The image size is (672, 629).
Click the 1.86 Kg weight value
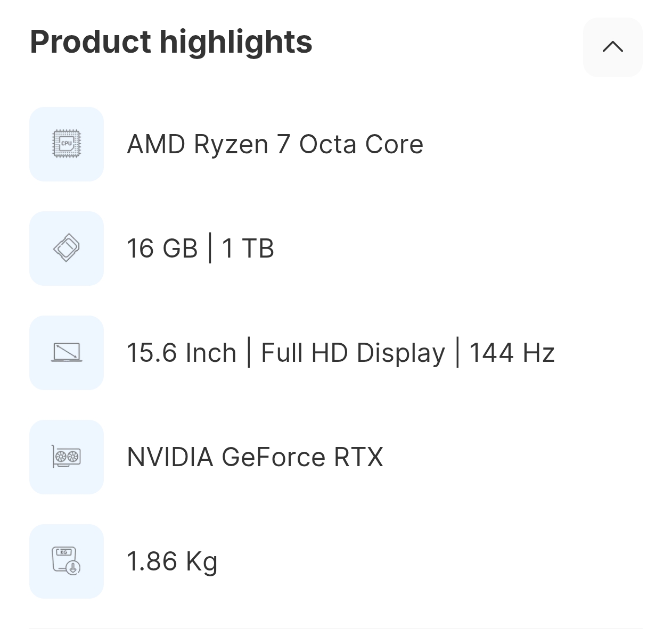(x=172, y=561)
